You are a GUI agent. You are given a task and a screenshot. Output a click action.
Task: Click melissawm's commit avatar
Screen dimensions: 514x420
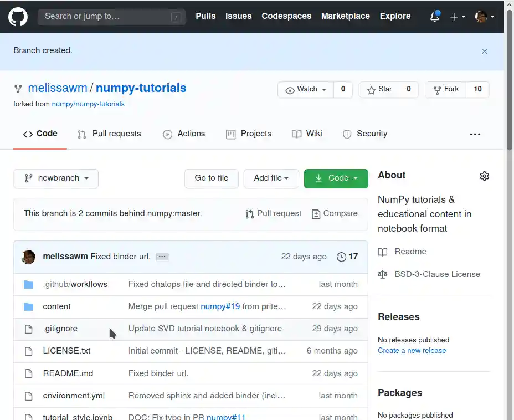tap(28, 257)
